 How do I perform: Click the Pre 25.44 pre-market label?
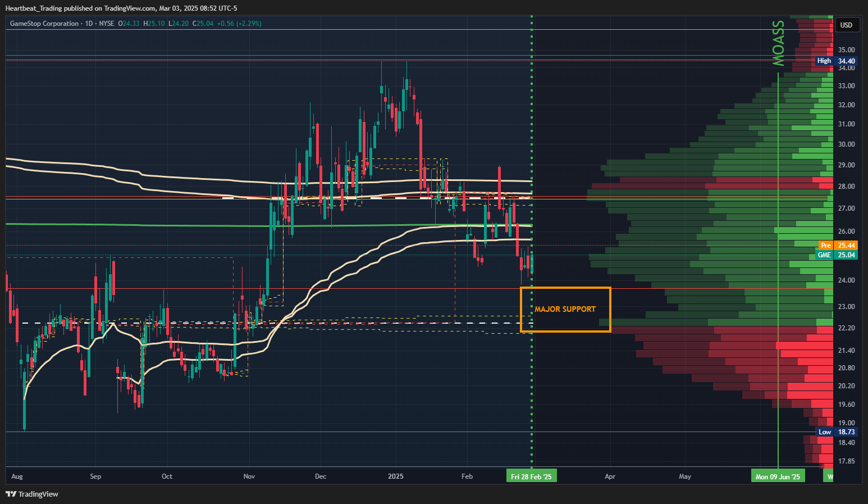(837, 246)
